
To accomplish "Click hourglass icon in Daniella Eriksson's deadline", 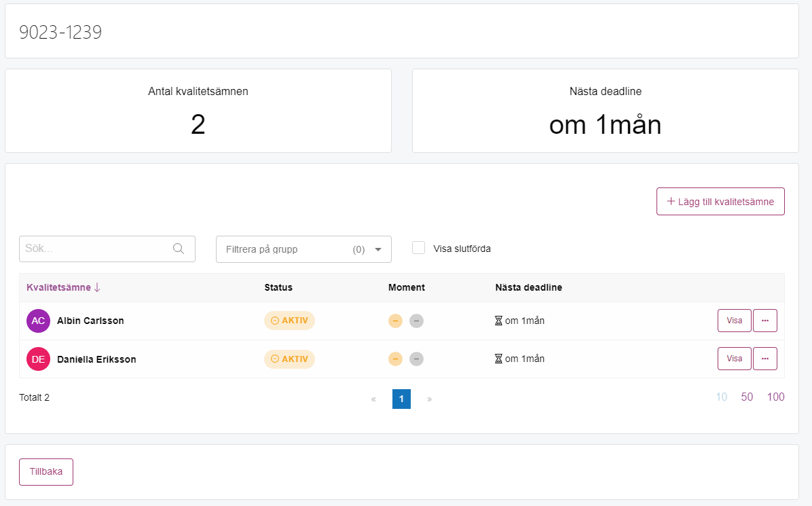I will coord(499,359).
